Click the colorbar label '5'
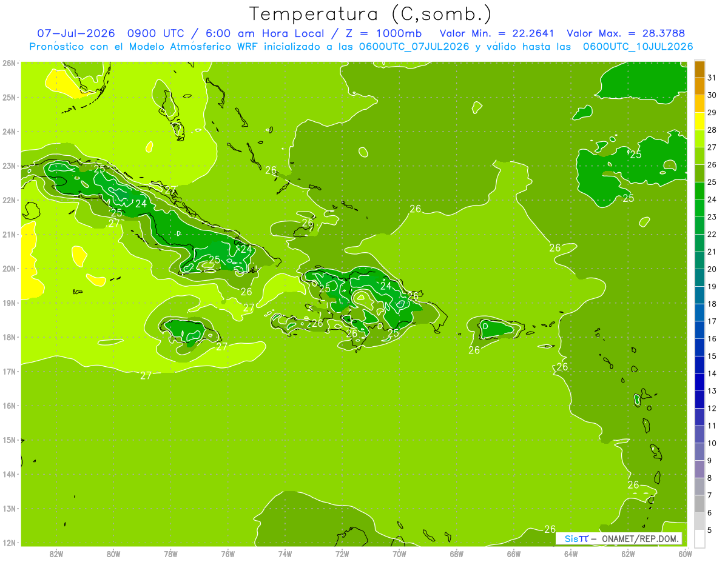The width and height of the screenshot is (728, 562). pos(709,530)
